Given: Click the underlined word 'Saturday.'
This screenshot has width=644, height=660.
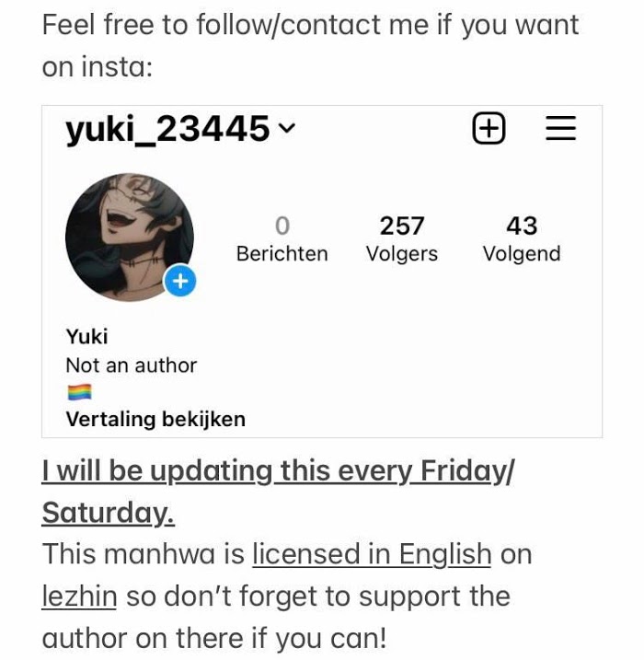Looking at the screenshot, I should 109,513.
